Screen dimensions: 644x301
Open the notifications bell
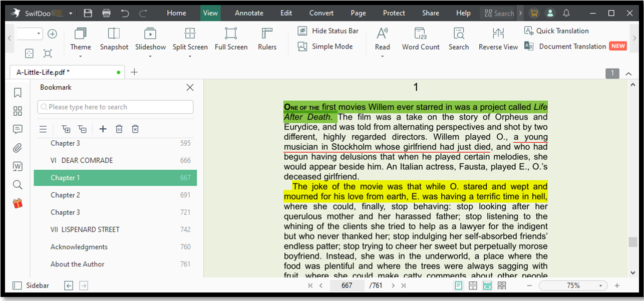point(566,13)
